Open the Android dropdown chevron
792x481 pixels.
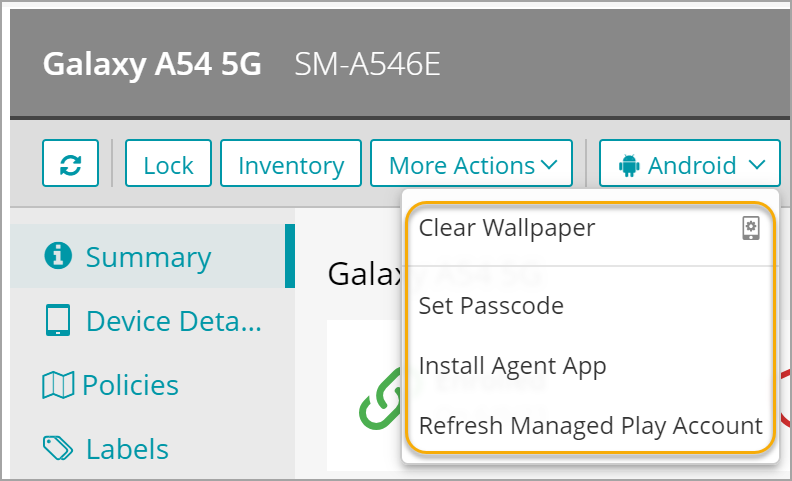(757, 165)
